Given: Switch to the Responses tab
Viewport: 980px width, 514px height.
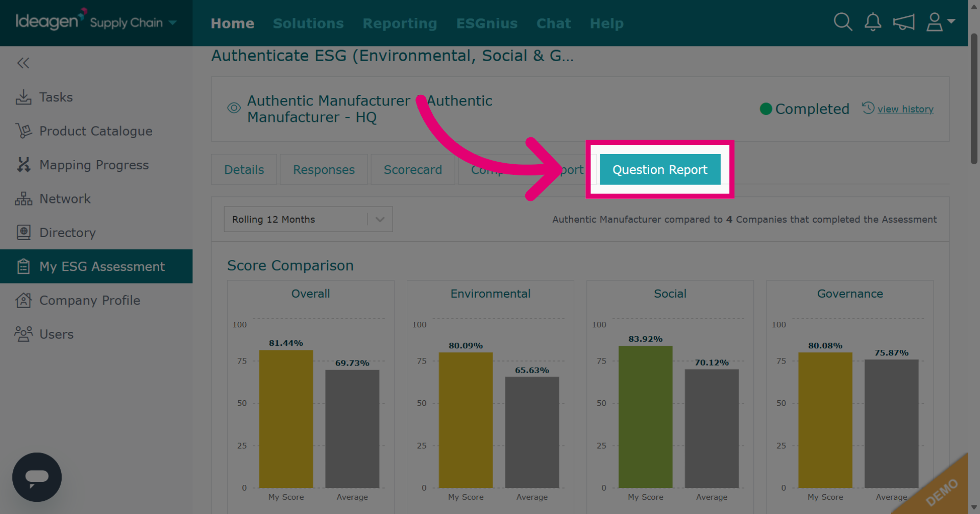Looking at the screenshot, I should click(324, 169).
